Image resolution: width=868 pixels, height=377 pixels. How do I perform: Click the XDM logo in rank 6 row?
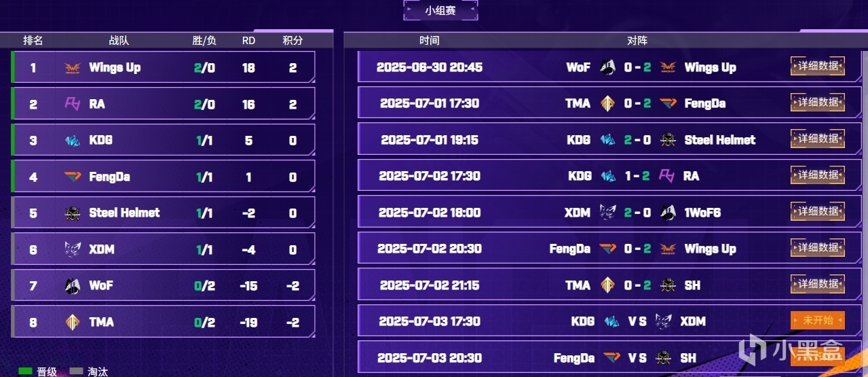point(72,249)
